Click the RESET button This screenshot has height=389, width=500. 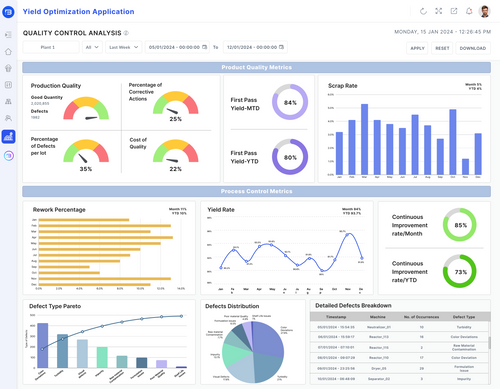click(x=442, y=48)
